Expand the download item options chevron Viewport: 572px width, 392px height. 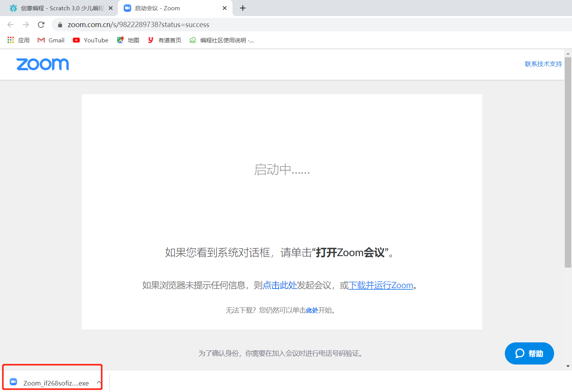(99, 382)
